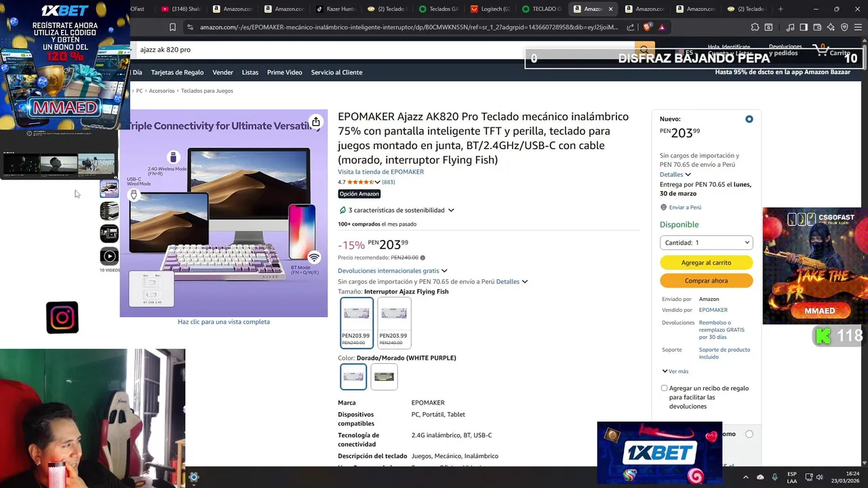Open the ESP LAA language indicator
Screen dimensions: 868x488
[x=792, y=477]
